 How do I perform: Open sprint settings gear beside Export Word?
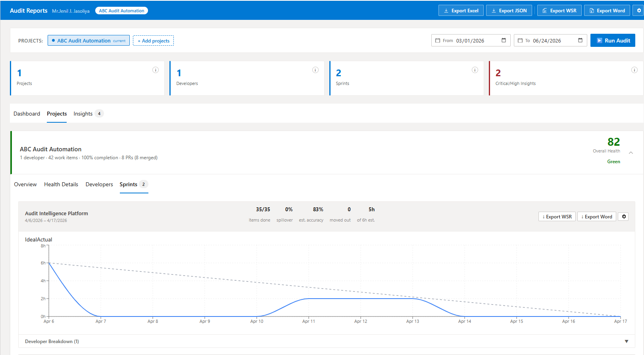coord(624,216)
